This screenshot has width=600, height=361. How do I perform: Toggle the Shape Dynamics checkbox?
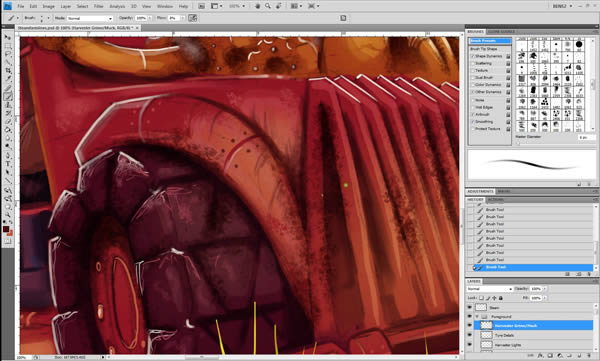[x=473, y=56]
